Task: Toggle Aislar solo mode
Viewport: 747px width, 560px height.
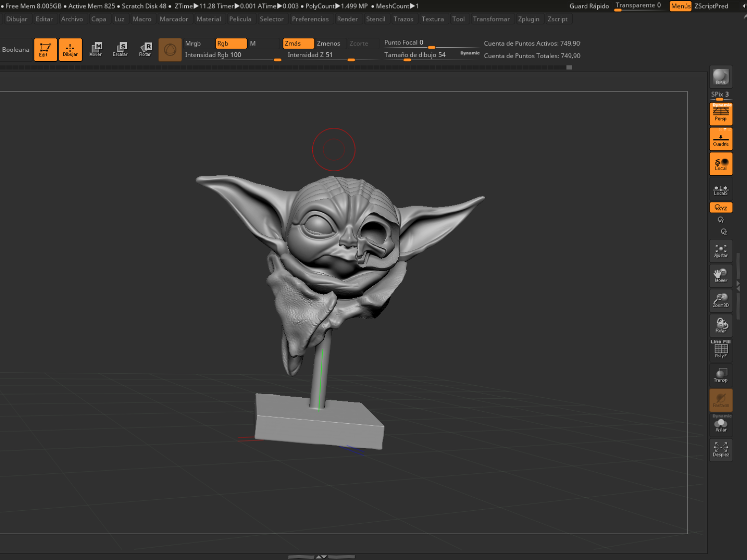Action: (721, 425)
